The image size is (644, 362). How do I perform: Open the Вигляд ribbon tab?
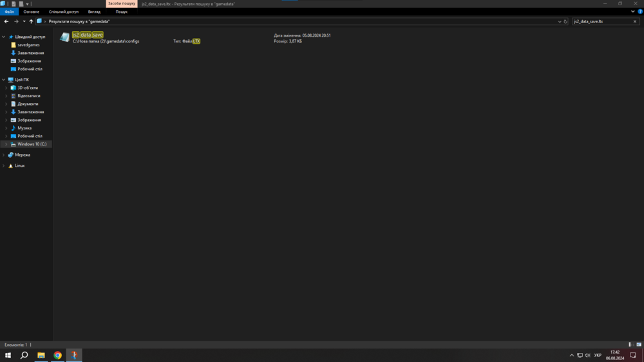[x=94, y=12]
